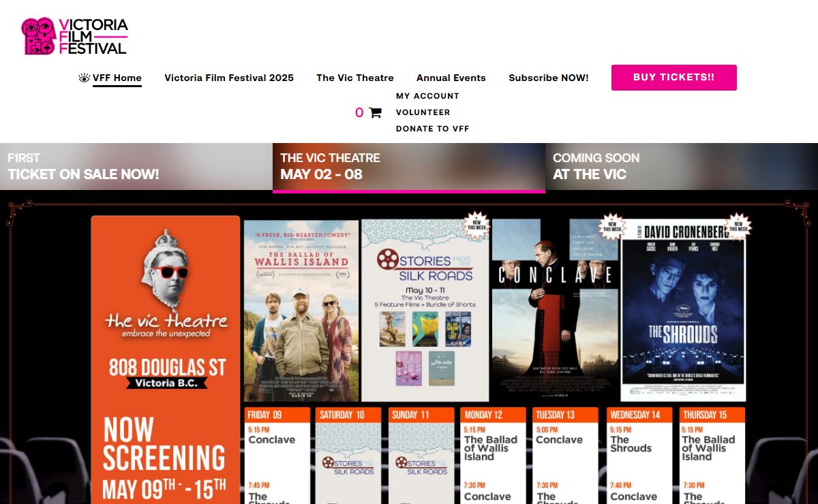Click the Vic Theatre queen logo
Image resolution: width=818 pixels, height=504 pixels.
click(x=167, y=283)
